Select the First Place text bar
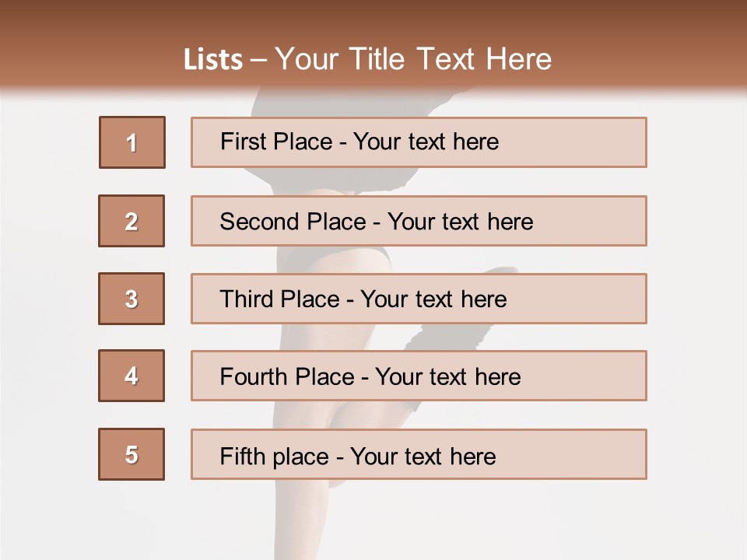The width and height of the screenshot is (747, 560). point(419,142)
